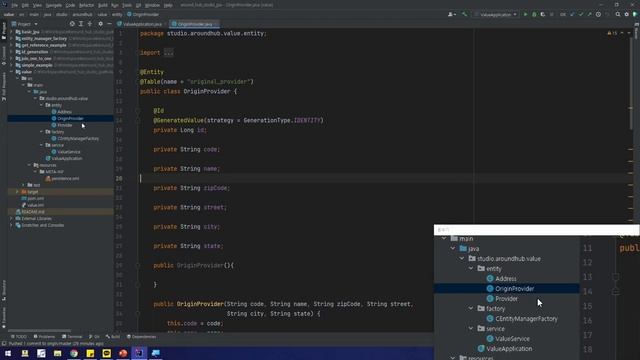Image resolution: width=640 pixels, height=360 pixels.
Task: Open Chrome from the Windows taskbar
Action: pyautogui.click(x=74, y=353)
